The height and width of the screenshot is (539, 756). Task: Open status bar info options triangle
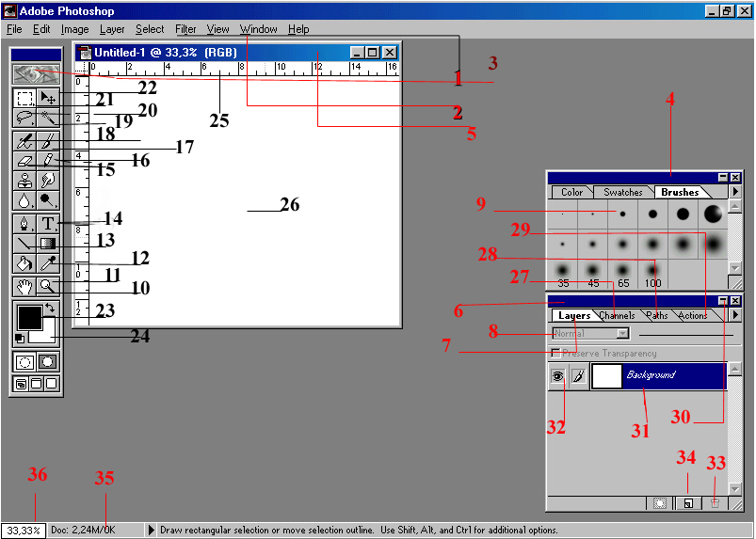pos(151,531)
